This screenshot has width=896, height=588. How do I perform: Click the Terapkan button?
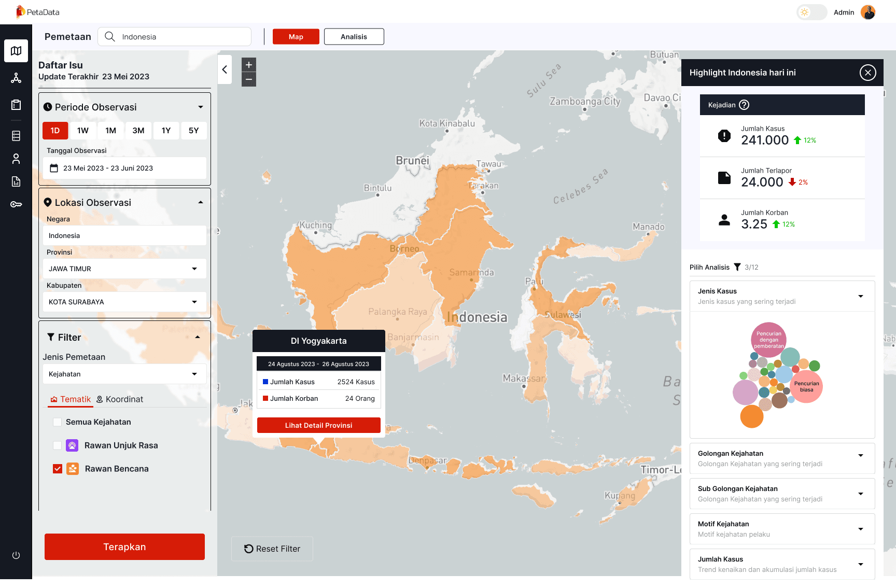(x=124, y=547)
